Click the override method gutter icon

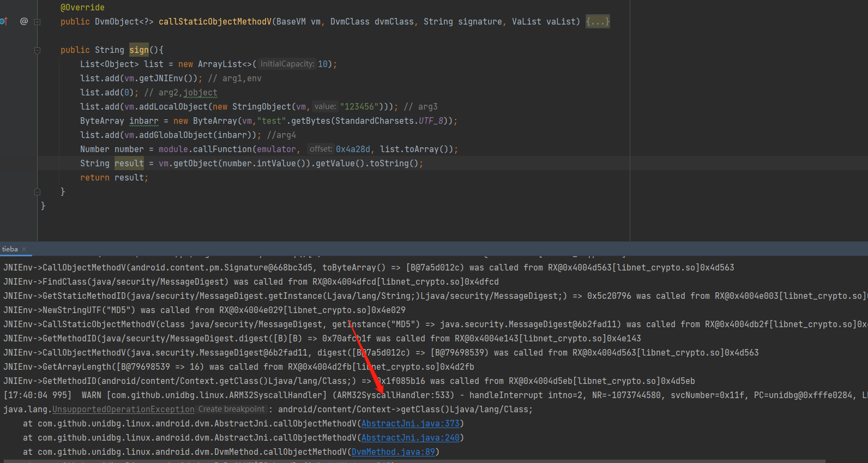coord(3,21)
